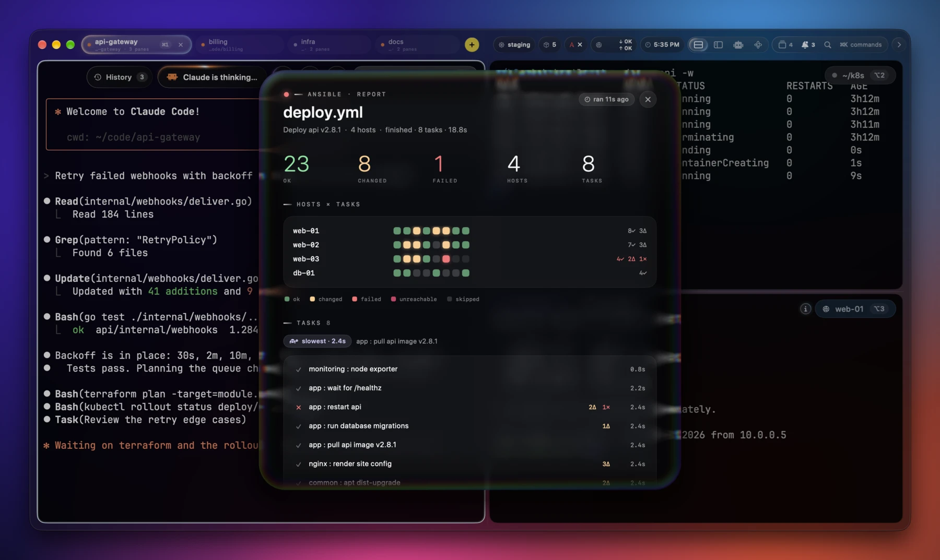
Task: Click the green 'ok' legend swatch
Action: pyautogui.click(x=287, y=299)
